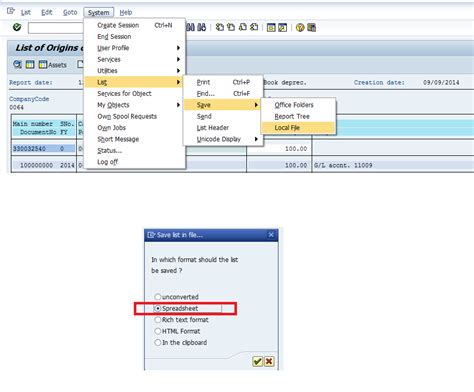The height and width of the screenshot is (392, 474).
Task: Click the table layout icon left of Assets
Action: click(30, 65)
